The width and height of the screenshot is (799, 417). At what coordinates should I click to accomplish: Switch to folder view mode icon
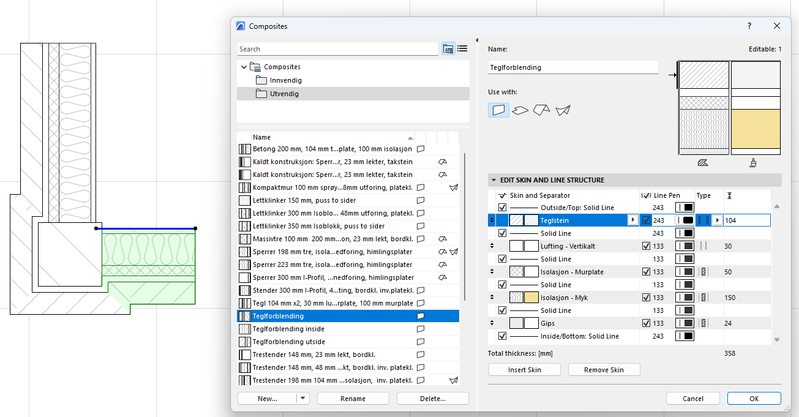coord(448,49)
